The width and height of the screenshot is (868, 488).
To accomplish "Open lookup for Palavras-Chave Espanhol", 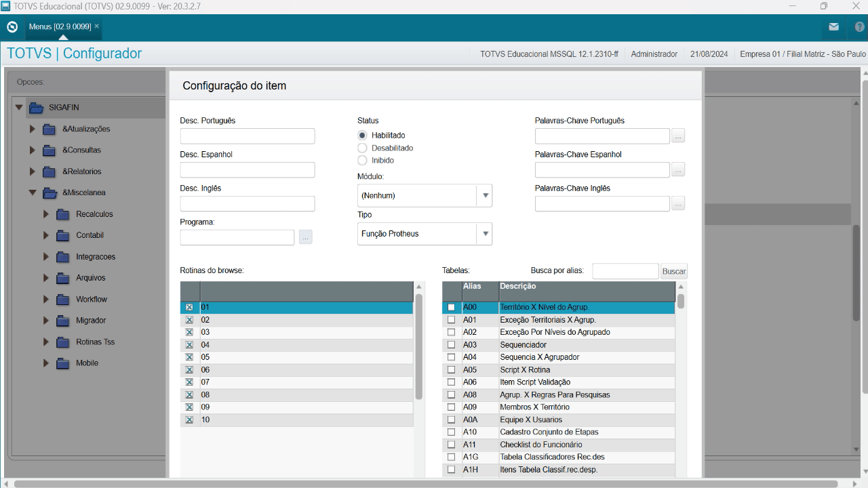I will click(x=678, y=170).
